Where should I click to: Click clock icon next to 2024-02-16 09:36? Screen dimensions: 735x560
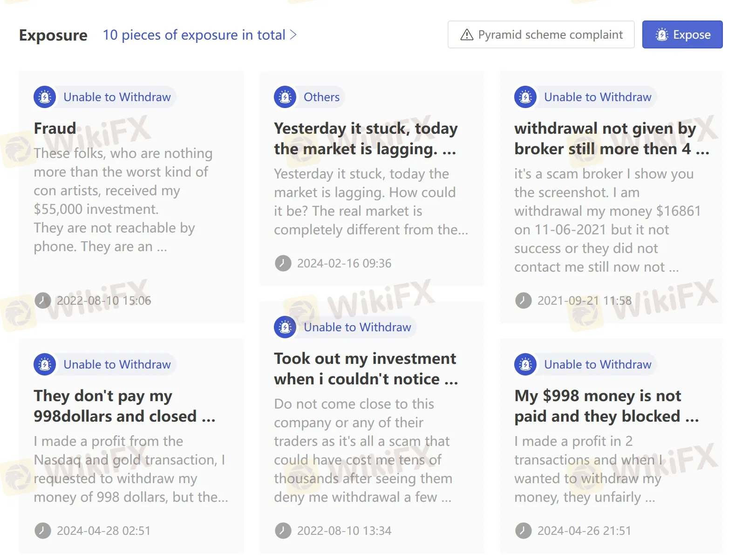pos(283,263)
